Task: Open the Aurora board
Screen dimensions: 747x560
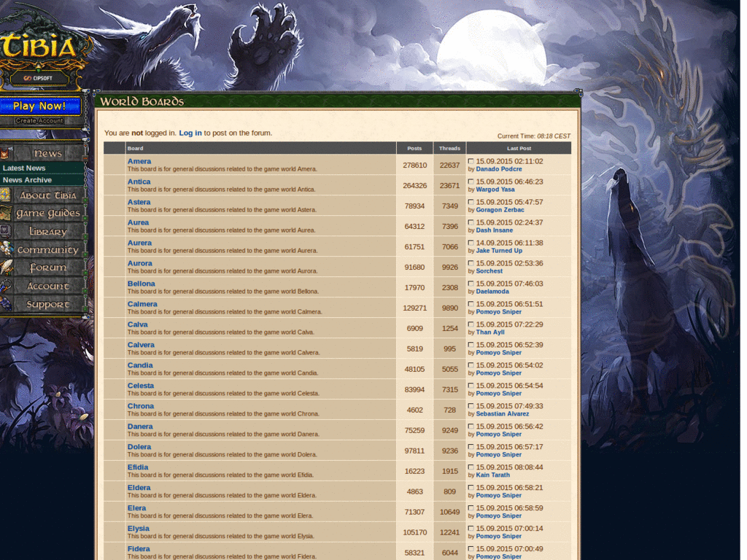Action: pos(139,263)
